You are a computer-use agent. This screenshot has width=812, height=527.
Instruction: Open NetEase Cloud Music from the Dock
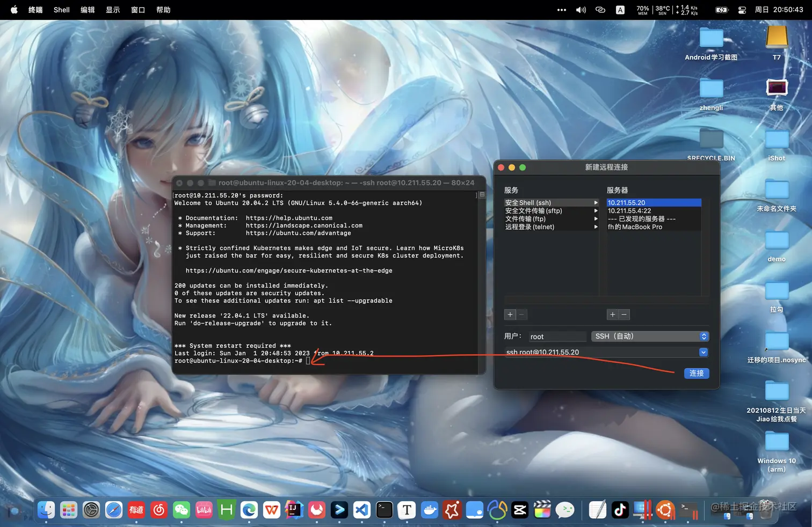coord(160,510)
